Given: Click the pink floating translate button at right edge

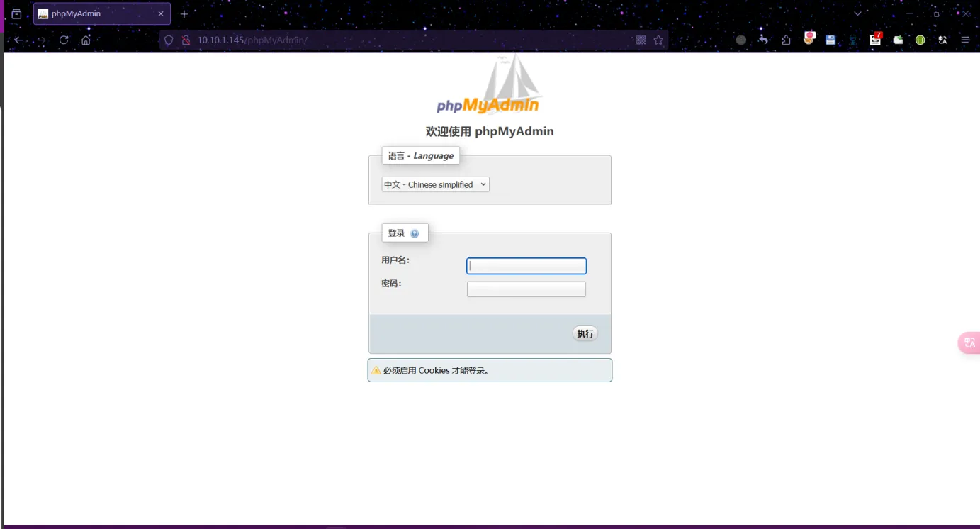Looking at the screenshot, I should pyautogui.click(x=969, y=343).
